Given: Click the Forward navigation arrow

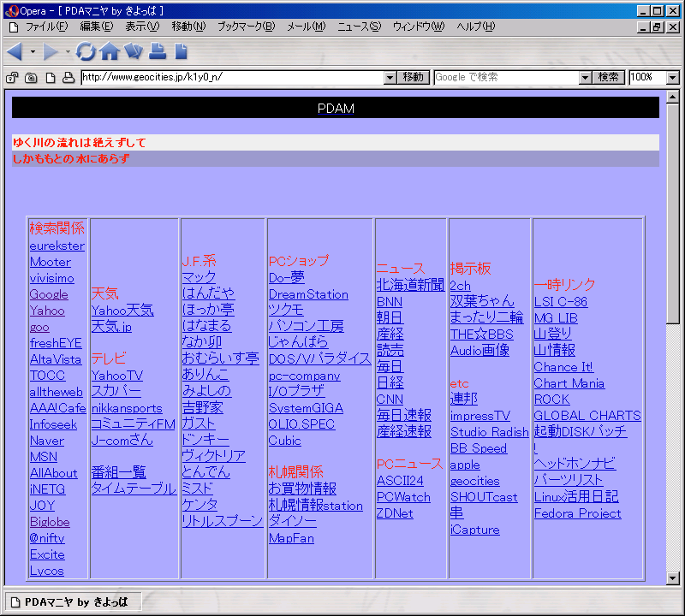Looking at the screenshot, I should coord(51,52).
